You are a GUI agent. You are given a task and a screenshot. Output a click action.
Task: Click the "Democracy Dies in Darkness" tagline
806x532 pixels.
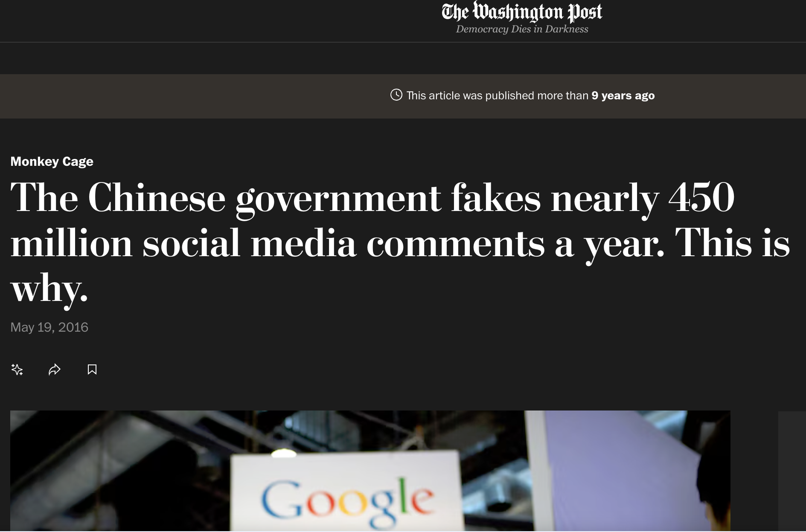(522, 29)
